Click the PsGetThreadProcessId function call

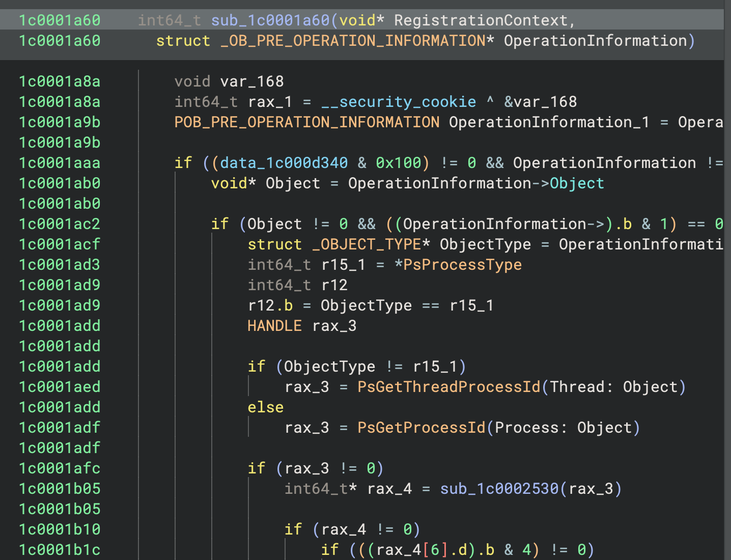pos(449,387)
